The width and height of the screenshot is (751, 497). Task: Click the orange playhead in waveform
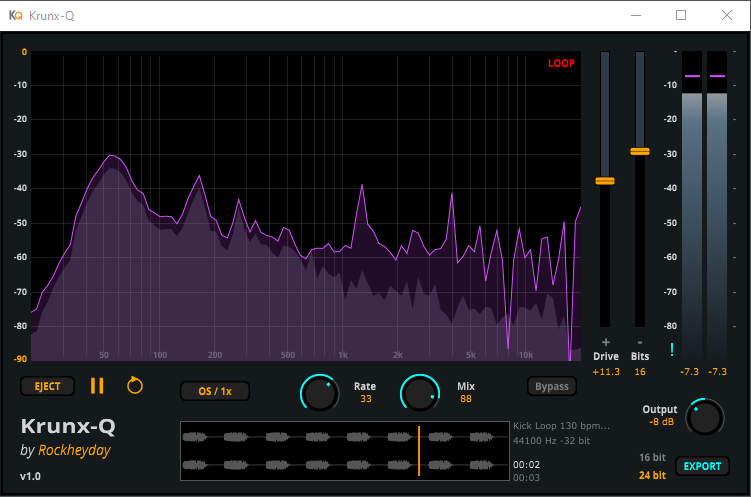(x=419, y=451)
